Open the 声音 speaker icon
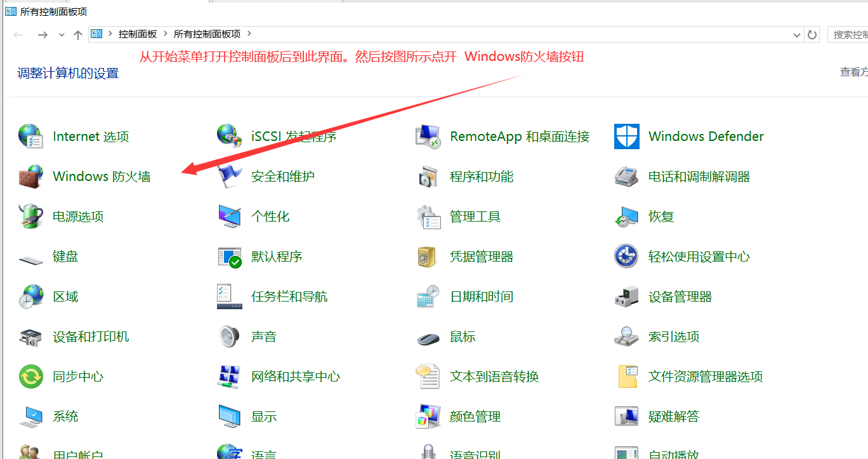The height and width of the screenshot is (459, 868). coord(229,336)
